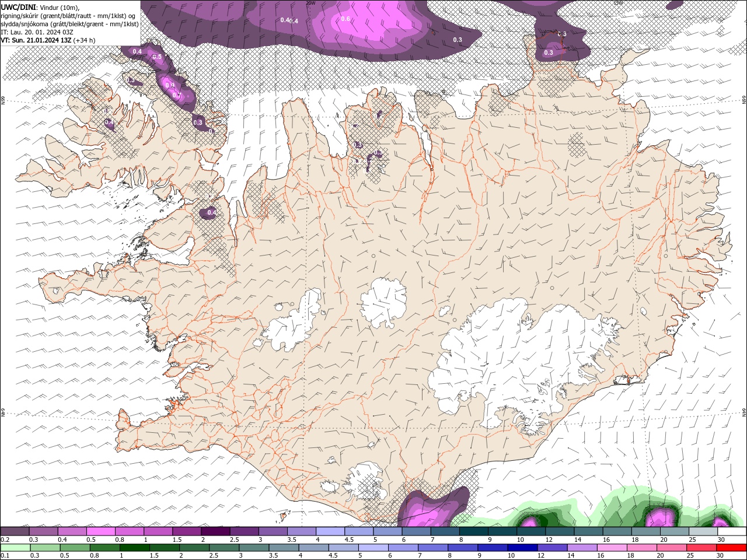747x560 pixels.
Task: Click the 0.2 label in the snow legend
Action: click(5, 540)
